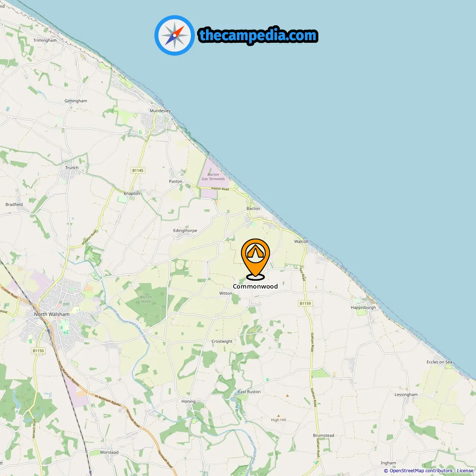Viewport: 476px width, 476px height.
Task: Click the B1150 road shield
Action: pos(38,351)
